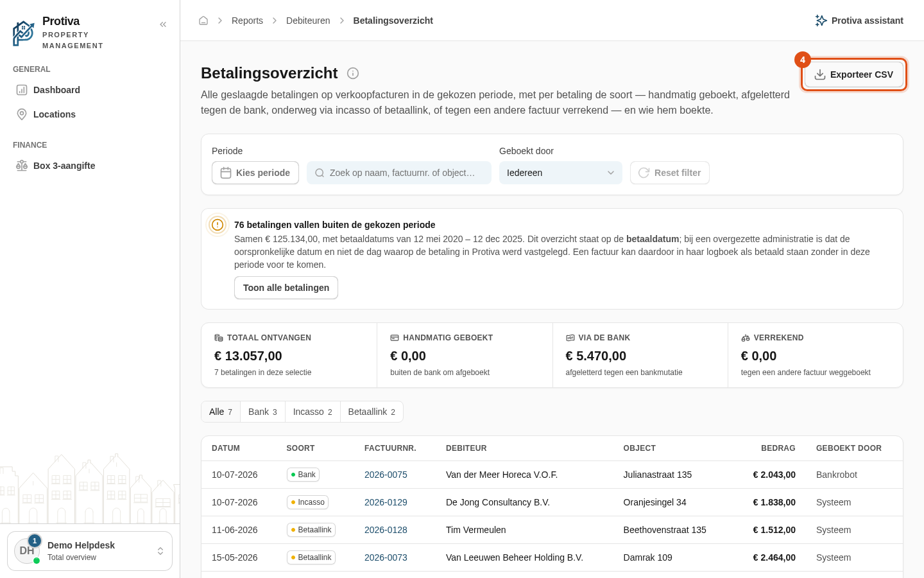
Task: Click the Julianastraat 135 object cell
Action: [658, 475]
